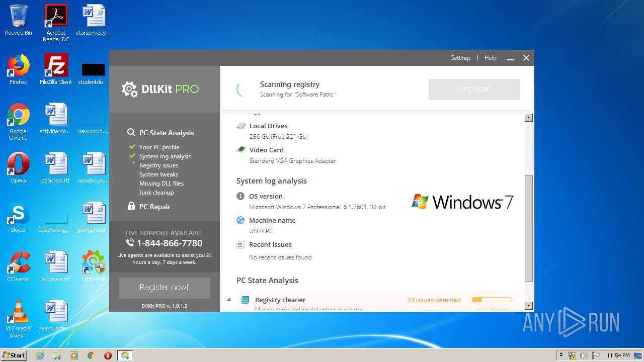Open the georgehard document icon
644x362 pixels.
coord(94,217)
